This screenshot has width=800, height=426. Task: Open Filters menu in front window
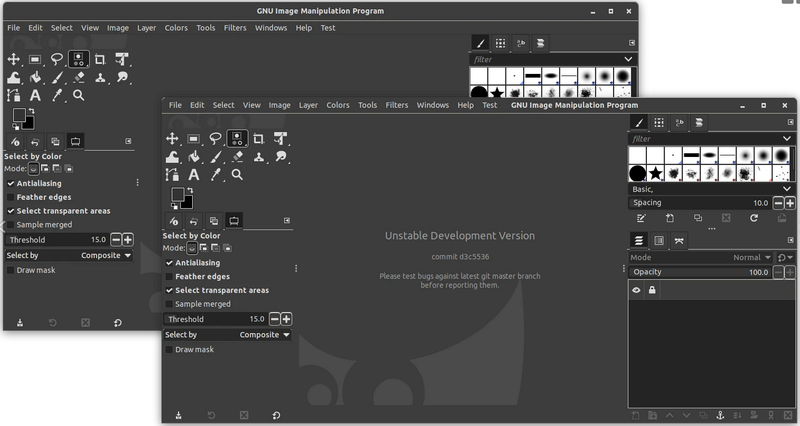click(x=396, y=105)
